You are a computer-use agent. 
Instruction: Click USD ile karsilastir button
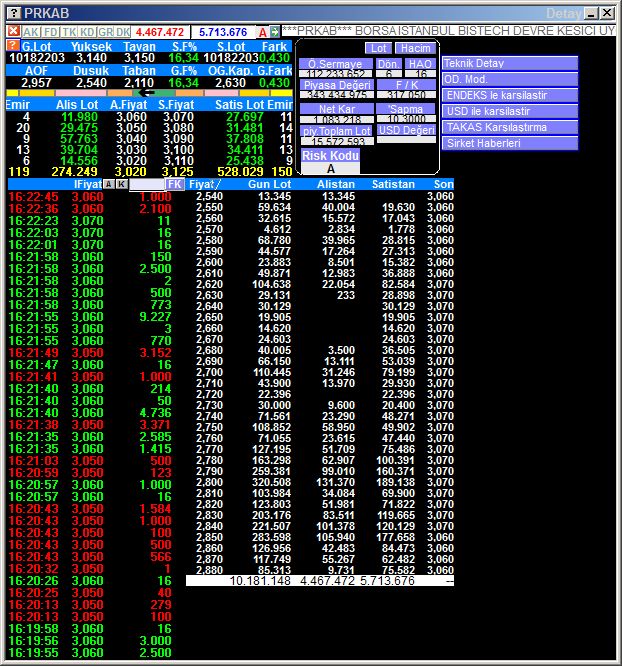[510, 111]
